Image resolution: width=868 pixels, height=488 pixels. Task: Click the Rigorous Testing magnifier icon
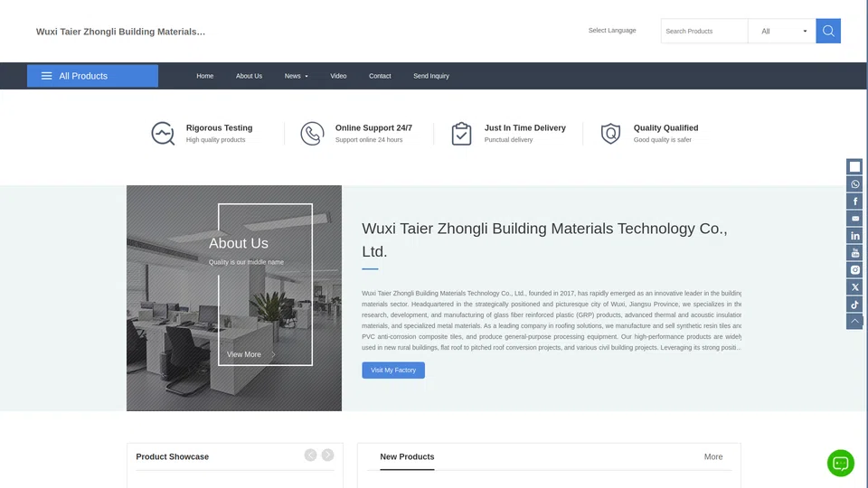pyautogui.click(x=163, y=134)
